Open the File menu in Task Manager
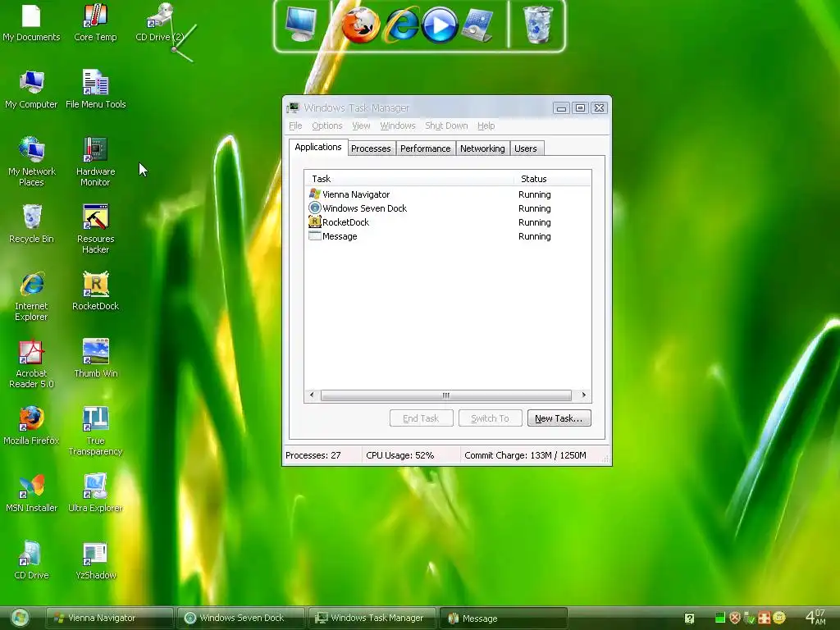 click(295, 126)
